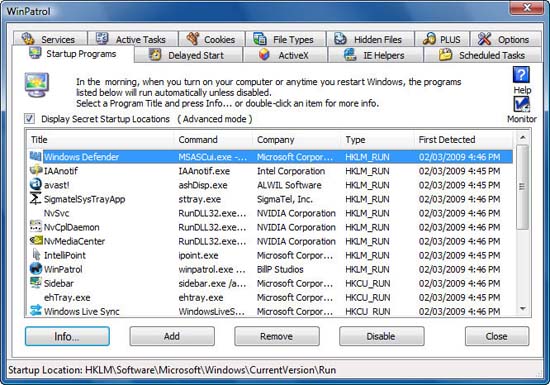550x385 pixels.
Task: Sort by the Type column header
Action: pyautogui.click(x=377, y=140)
